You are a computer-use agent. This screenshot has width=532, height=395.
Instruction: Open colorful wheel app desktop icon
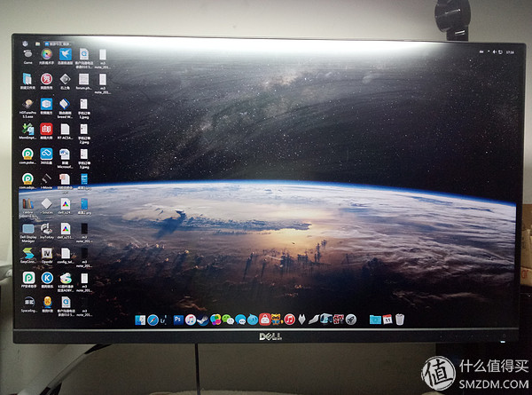coord(46,57)
